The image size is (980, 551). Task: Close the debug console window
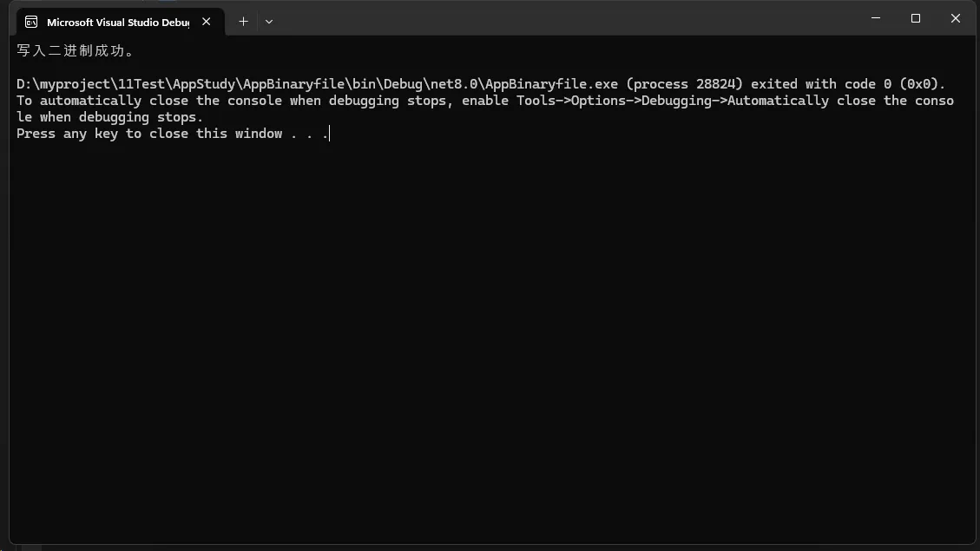click(956, 18)
